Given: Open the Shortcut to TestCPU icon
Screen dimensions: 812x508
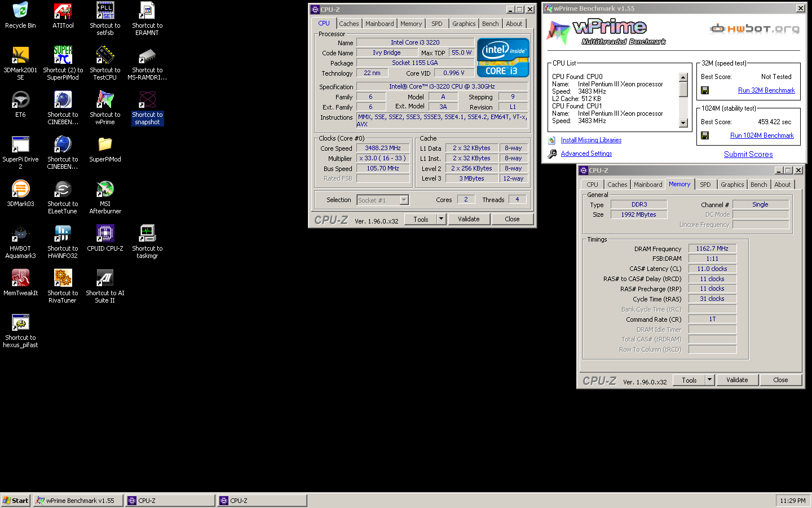Looking at the screenshot, I should 105,63.
